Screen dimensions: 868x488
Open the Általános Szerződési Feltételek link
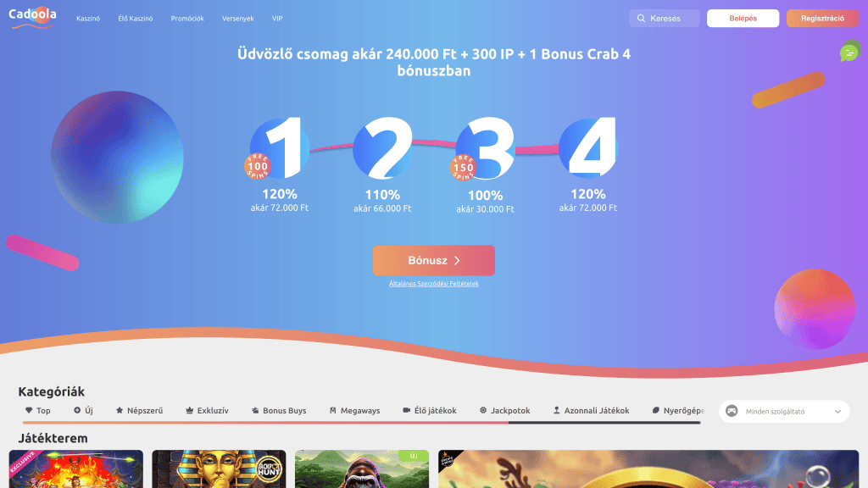433,284
